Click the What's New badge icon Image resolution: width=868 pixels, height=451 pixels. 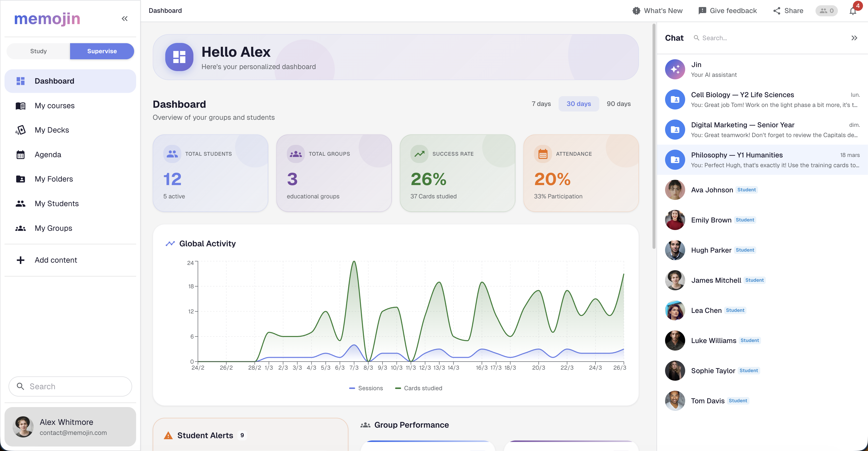point(636,11)
